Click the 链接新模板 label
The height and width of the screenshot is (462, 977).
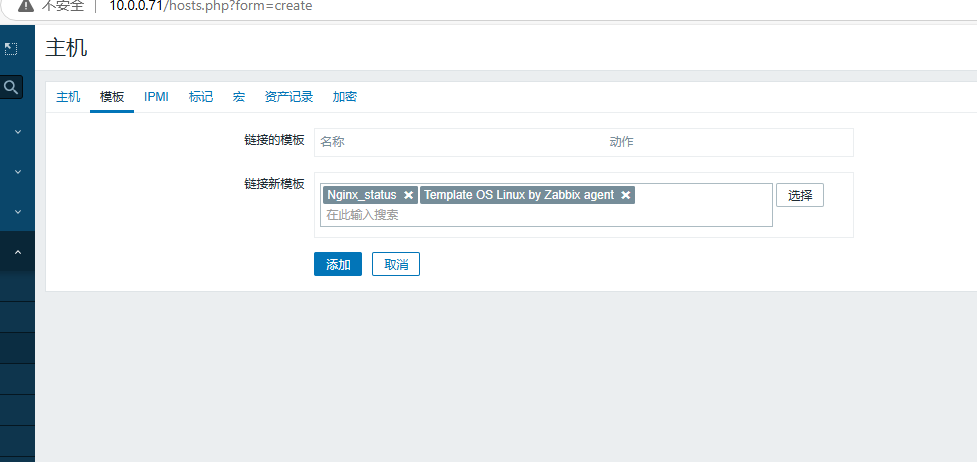(x=274, y=184)
